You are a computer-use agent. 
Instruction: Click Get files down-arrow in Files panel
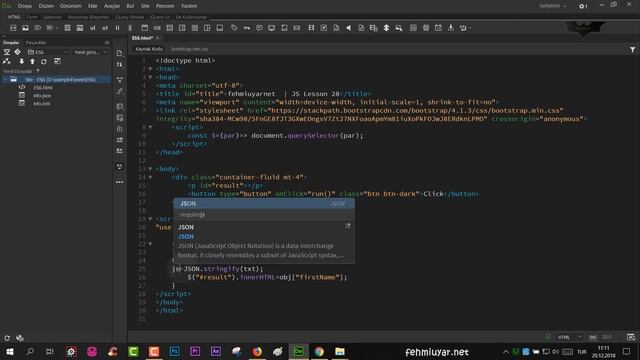coord(22,61)
